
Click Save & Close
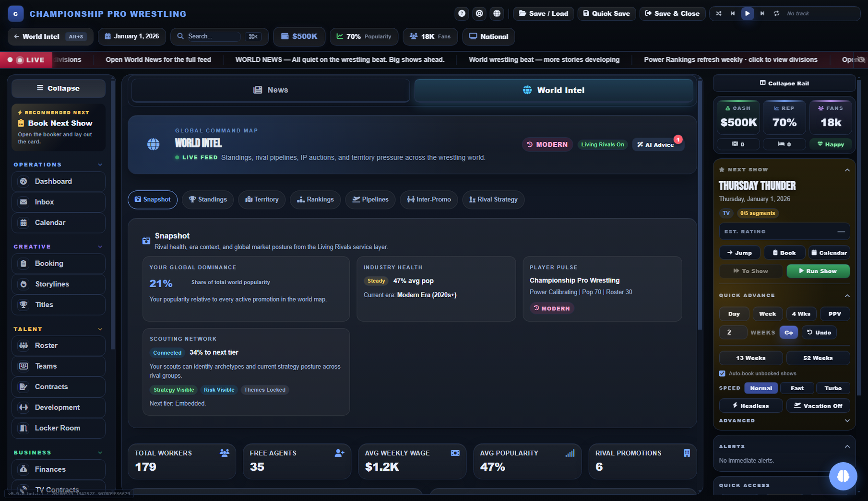[x=673, y=13]
